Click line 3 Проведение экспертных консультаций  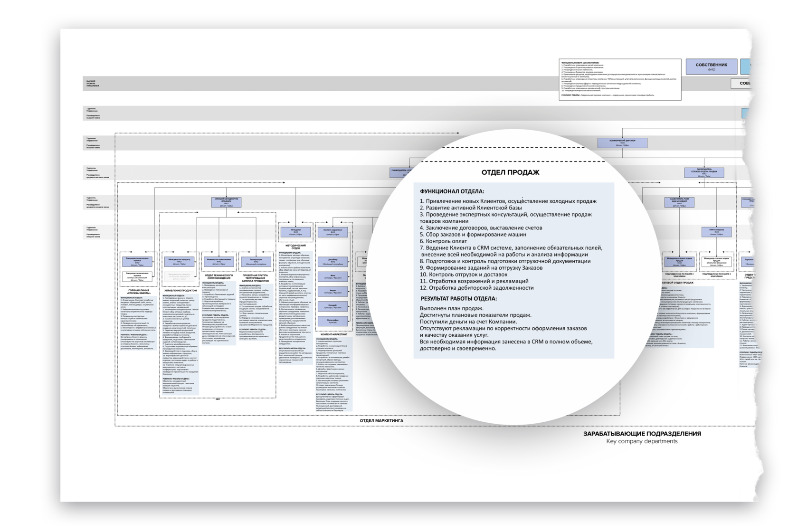pyautogui.click(x=506, y=218)
